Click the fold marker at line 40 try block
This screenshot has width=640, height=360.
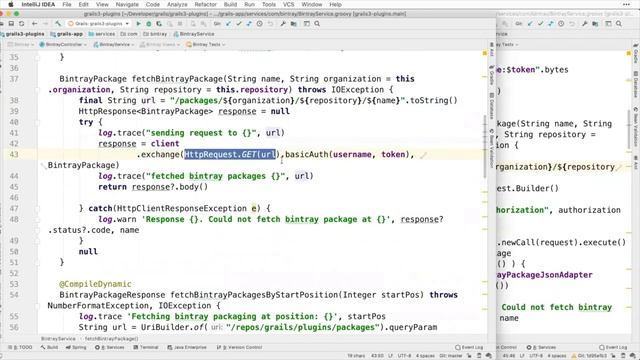click(x=37, y=122)
